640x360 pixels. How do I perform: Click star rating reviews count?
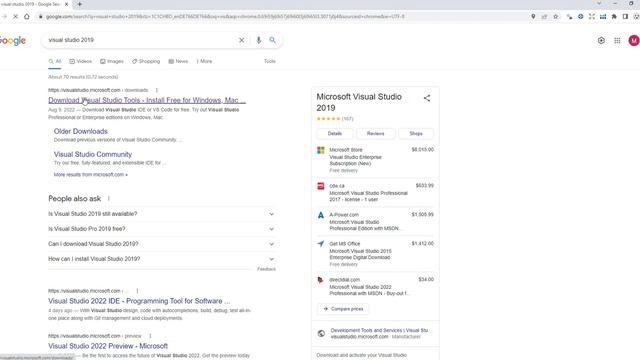pyautogui.click(x=347, y=119)
